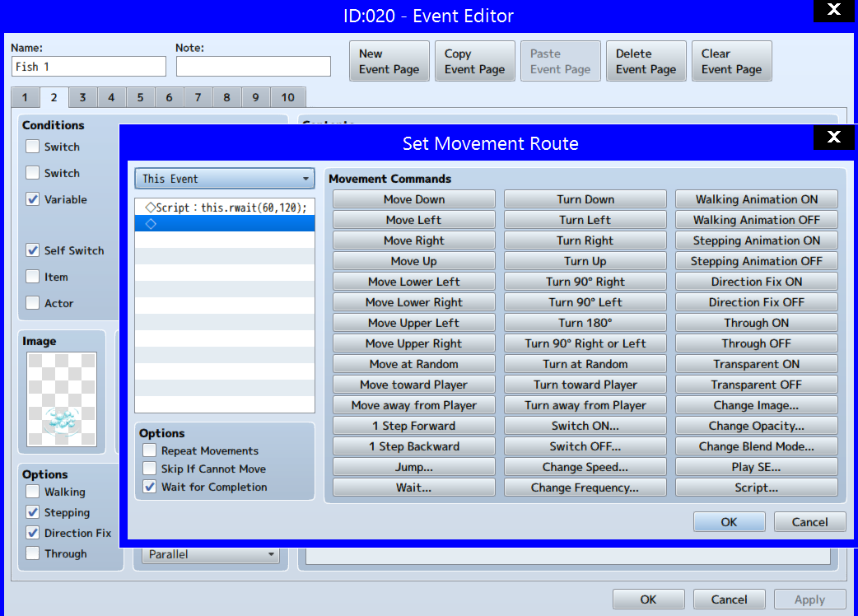This screenshot has height=616, width=858.
Task: Click Delete Event Page button
Action: coord(646,61)
